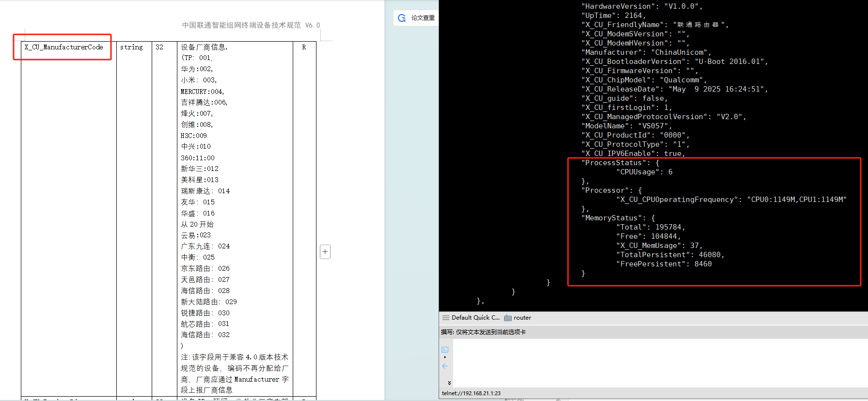
Task: Click the blue left arrow in compose pane
Action: [445, 367]
